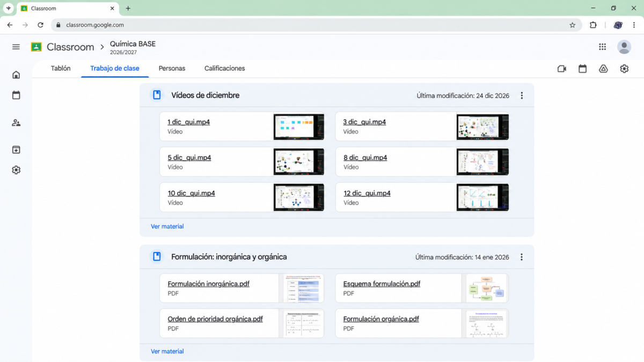Open the Chrome extensions puzzle icon
This screenshot has height=362, width=644.
point(593,25)
